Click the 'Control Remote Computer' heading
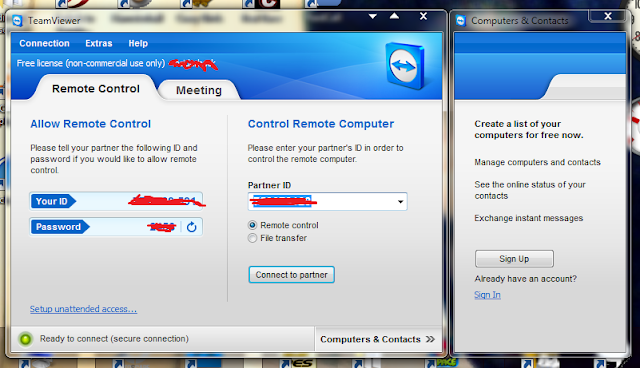The width and height of the screenshot is (640, 368). [321, 124]
